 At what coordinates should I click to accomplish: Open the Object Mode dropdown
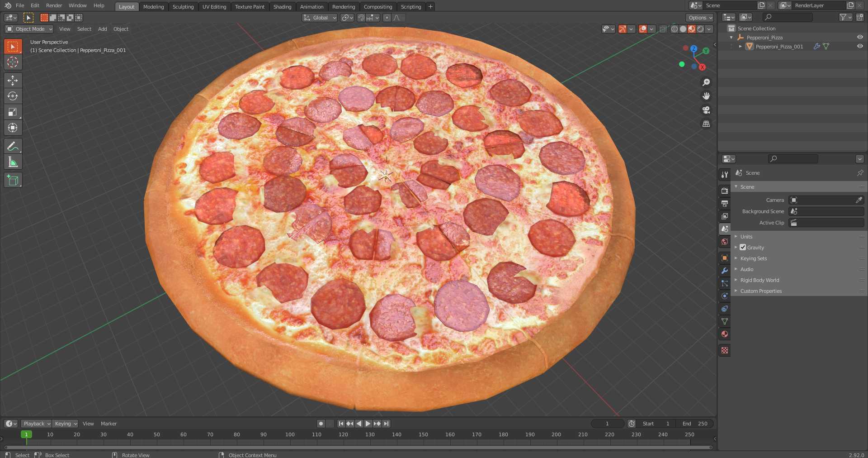29,29
